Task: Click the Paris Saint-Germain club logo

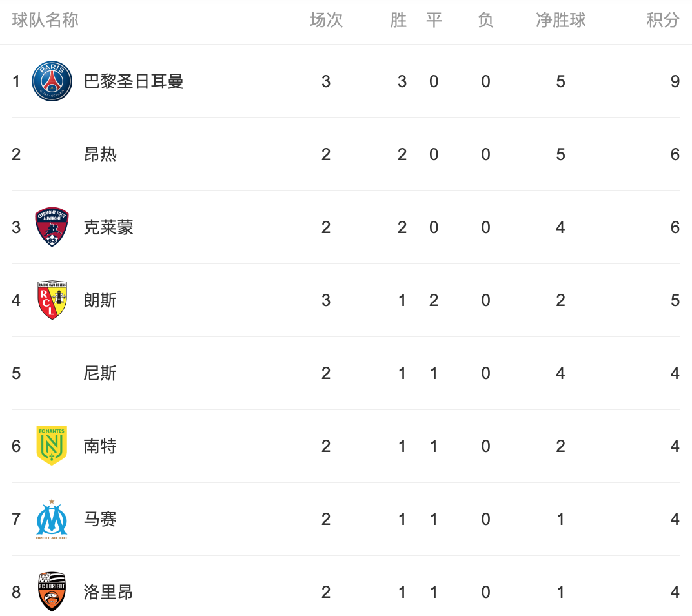Action: pos(52,81)
